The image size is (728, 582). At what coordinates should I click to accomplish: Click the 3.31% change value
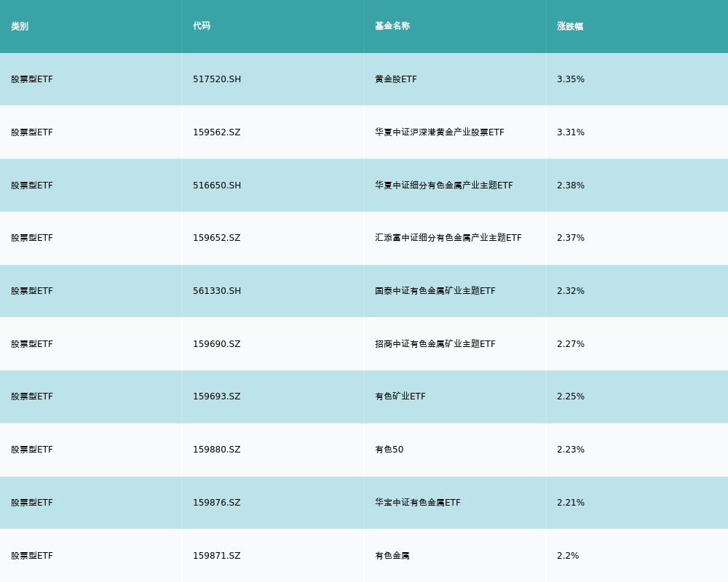coord(571,132)
